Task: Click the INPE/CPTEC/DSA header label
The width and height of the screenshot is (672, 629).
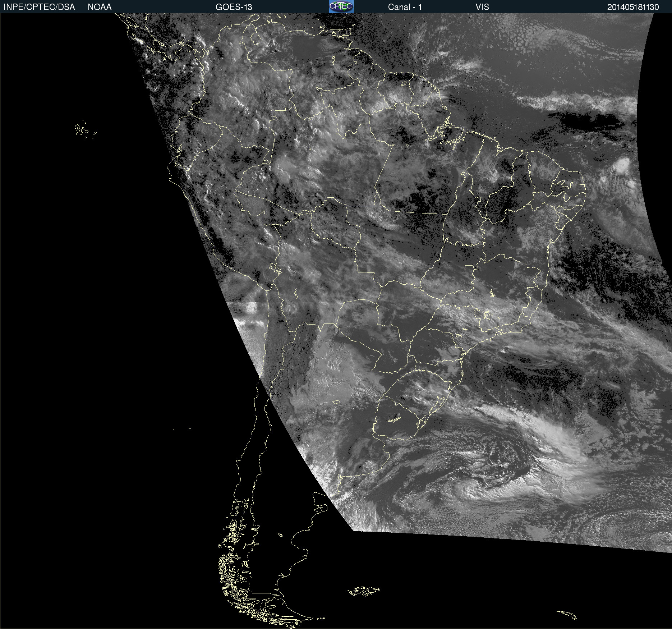Action: [39, 7]
